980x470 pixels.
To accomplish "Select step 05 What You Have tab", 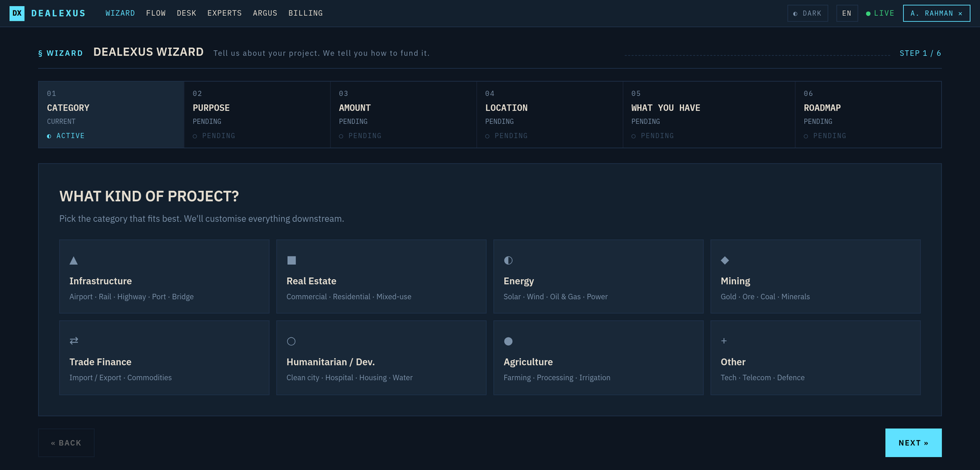I will click(709, 114).
